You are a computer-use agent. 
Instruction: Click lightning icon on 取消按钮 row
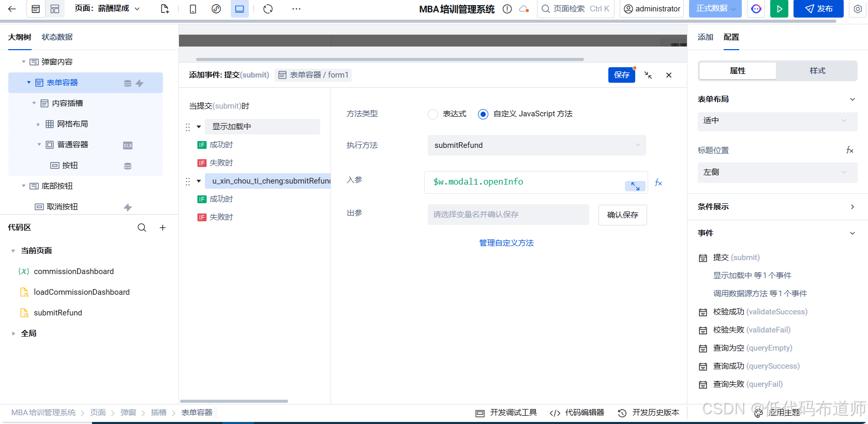pos(128,207)
